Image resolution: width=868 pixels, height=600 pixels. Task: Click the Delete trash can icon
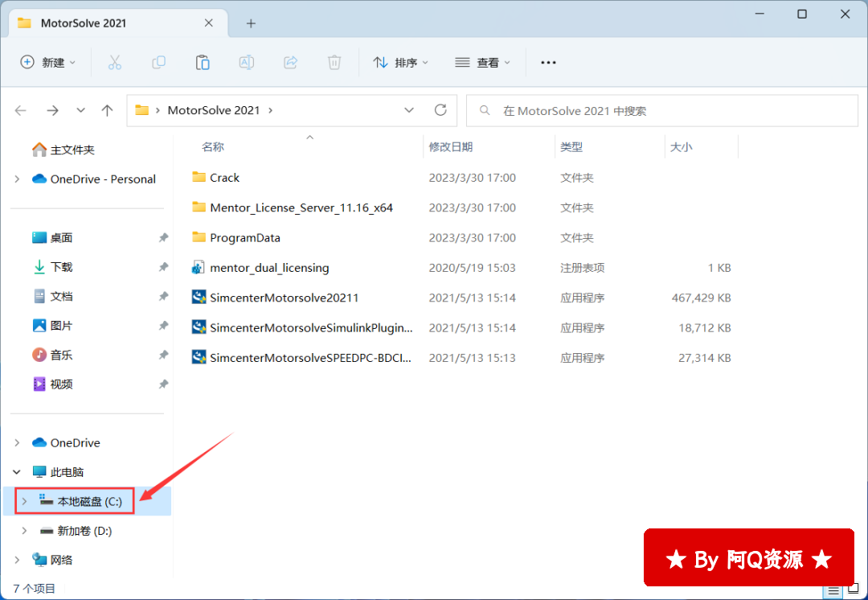334,63
